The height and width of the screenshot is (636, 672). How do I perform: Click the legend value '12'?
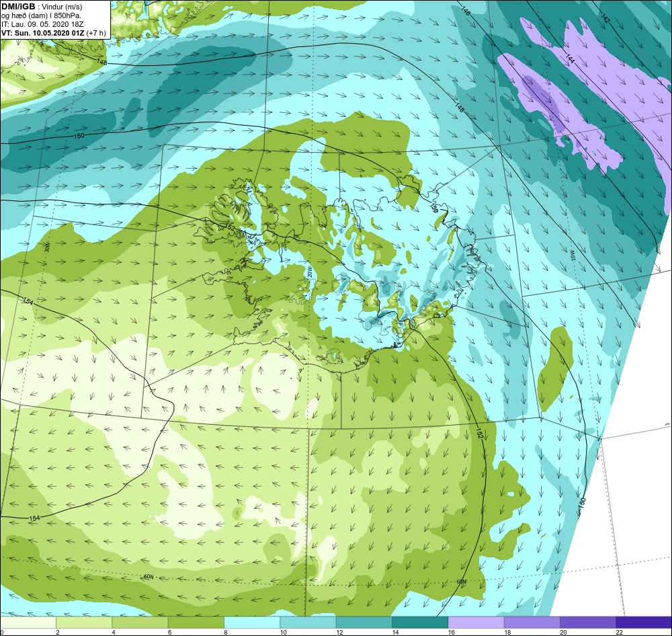click(339, 632)
